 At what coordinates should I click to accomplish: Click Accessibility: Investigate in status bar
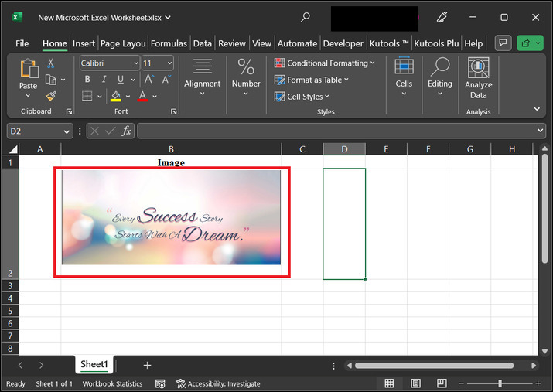tap(219, 383)
